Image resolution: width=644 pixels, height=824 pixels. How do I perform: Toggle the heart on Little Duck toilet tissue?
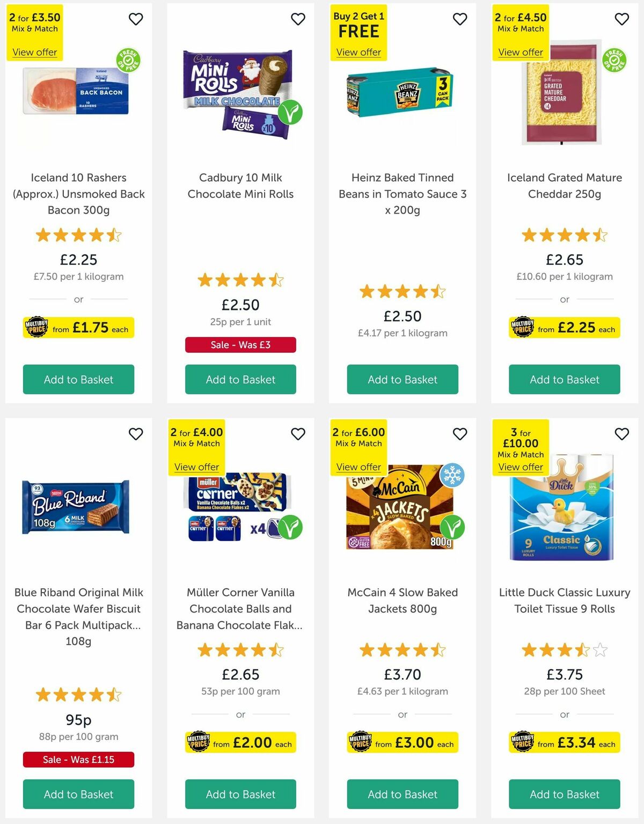tap(622, 433)
